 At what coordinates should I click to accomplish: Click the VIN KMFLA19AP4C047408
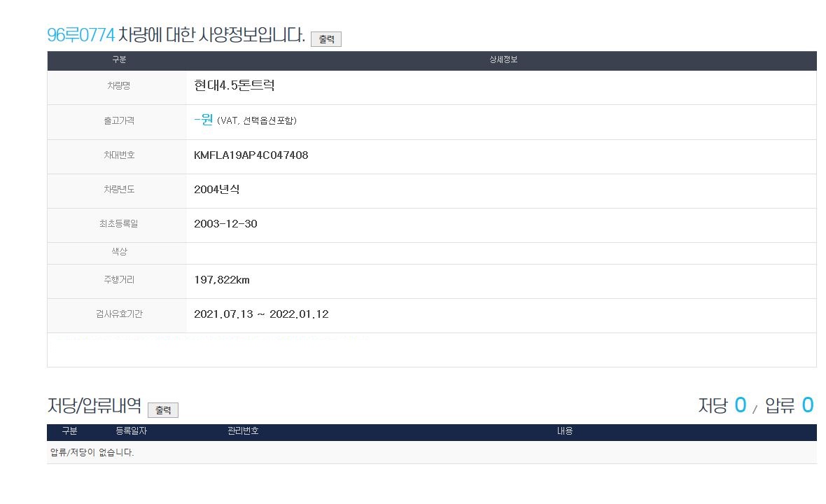pyautogui.click(x=251, y=155)
